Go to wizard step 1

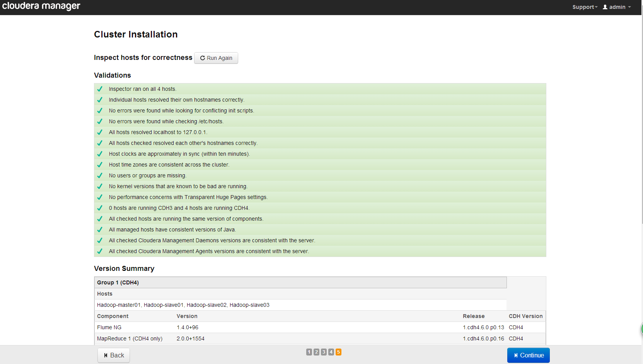click(309, 352)
